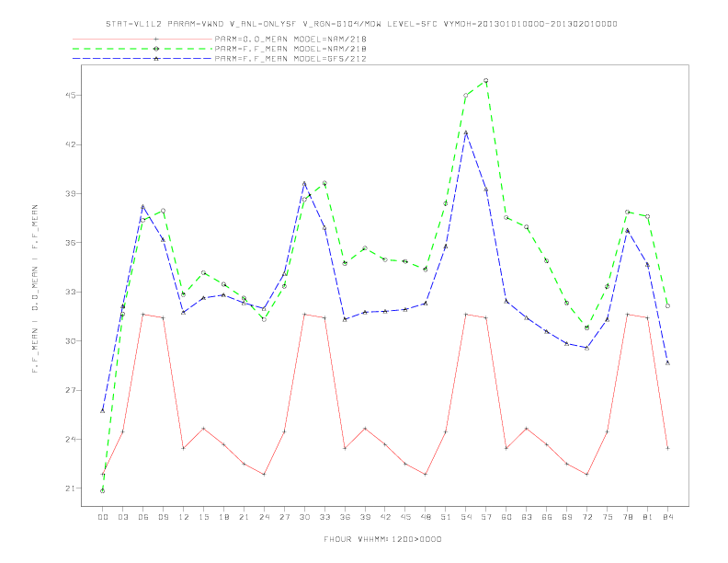Click blue triangle marker at hour 84
The width and height of the screenshot is (728, 563).
(x=667, y=362)
